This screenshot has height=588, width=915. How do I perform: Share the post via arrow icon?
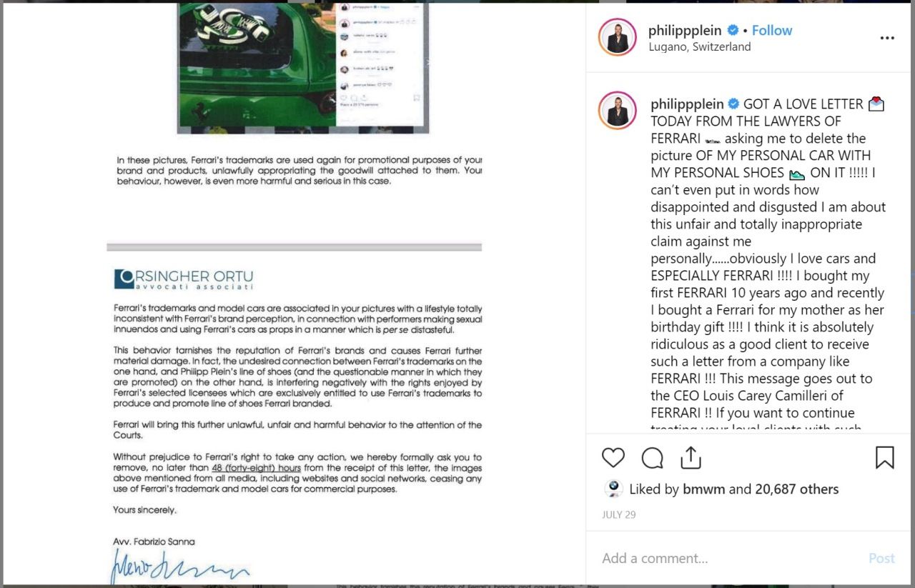(691, 457)
